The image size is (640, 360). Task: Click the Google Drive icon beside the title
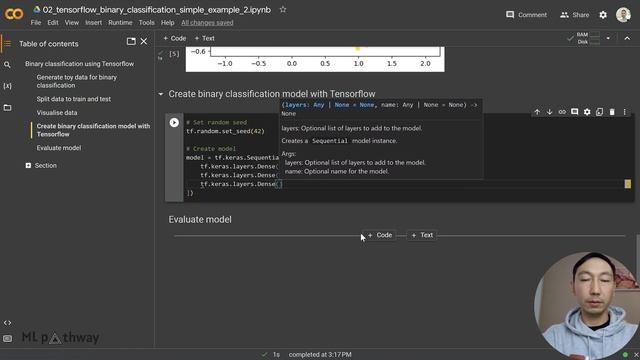(37, 10)
